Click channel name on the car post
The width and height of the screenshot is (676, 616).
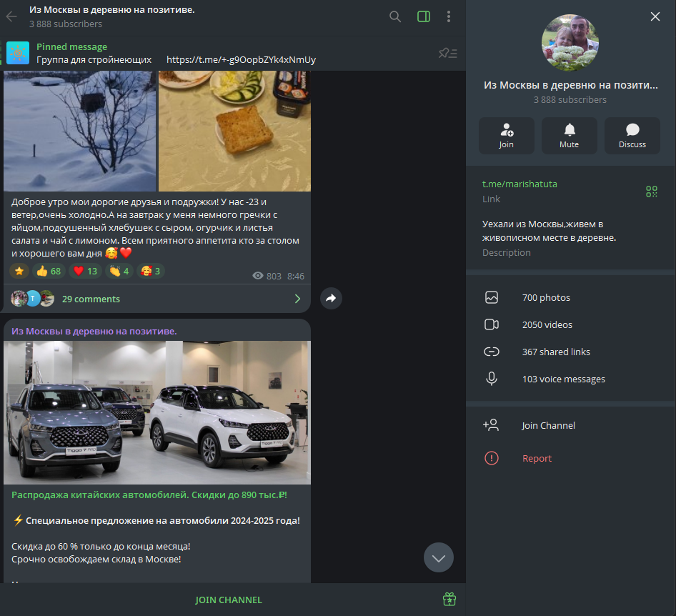pos(94,331)
